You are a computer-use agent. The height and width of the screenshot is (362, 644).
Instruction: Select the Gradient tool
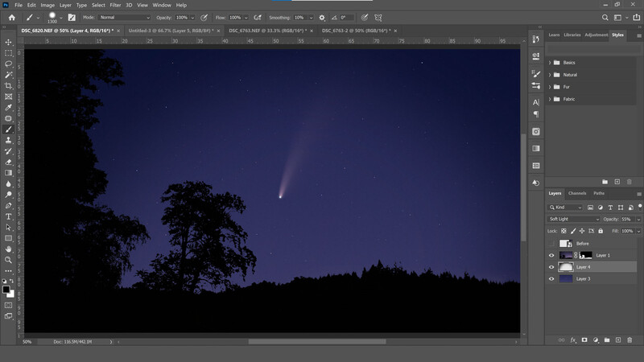[8, 173]
